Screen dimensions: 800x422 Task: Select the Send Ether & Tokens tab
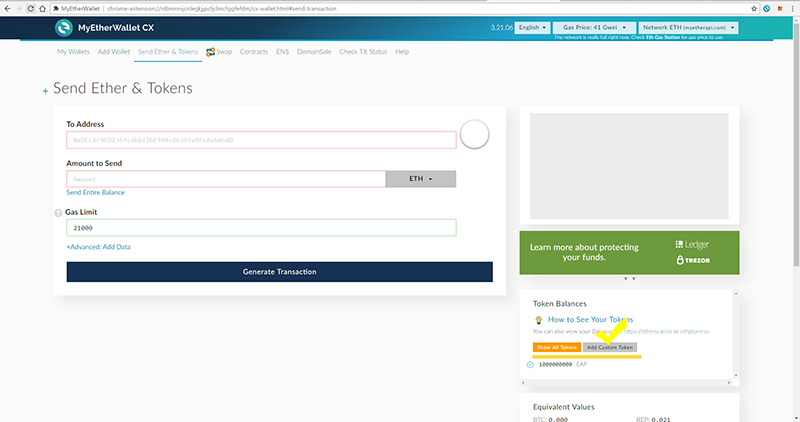point(168,52)
